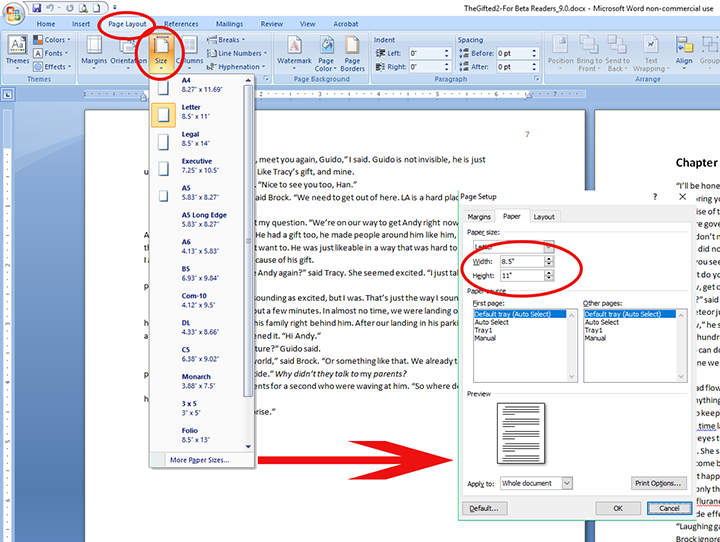Open the Insert ribbon tab

pos(81,24)
